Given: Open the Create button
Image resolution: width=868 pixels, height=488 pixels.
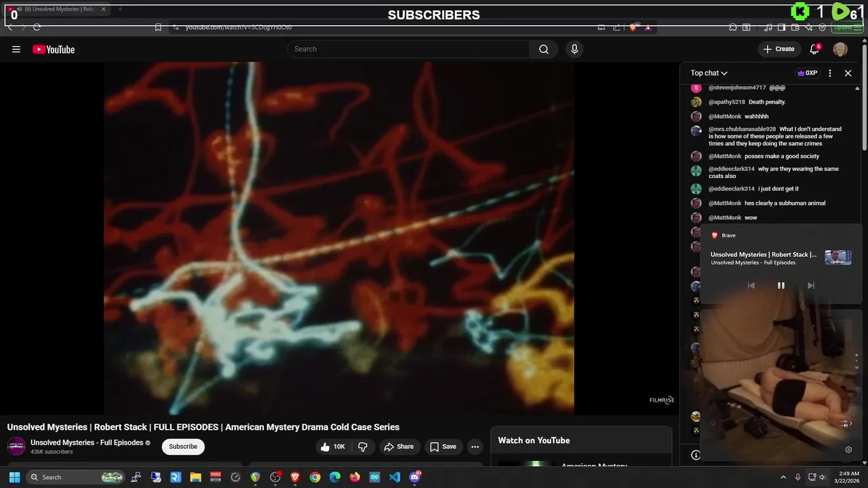Looking at the screenshot, I should (778, 49).
